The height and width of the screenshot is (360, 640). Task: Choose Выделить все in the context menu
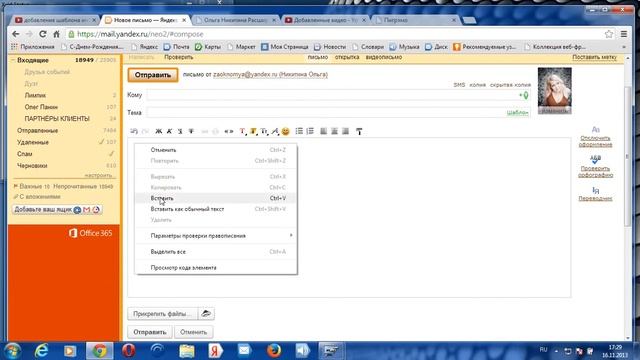click(x=216, y=251)
